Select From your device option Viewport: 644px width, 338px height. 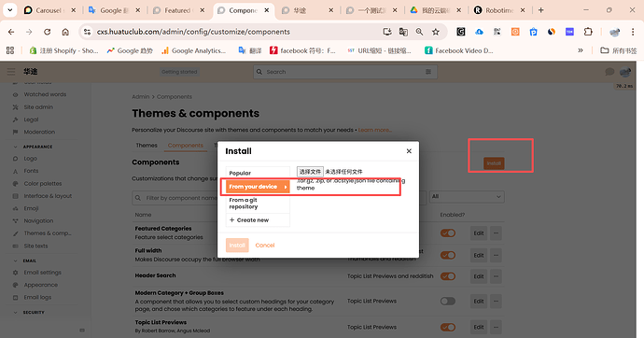258,187
